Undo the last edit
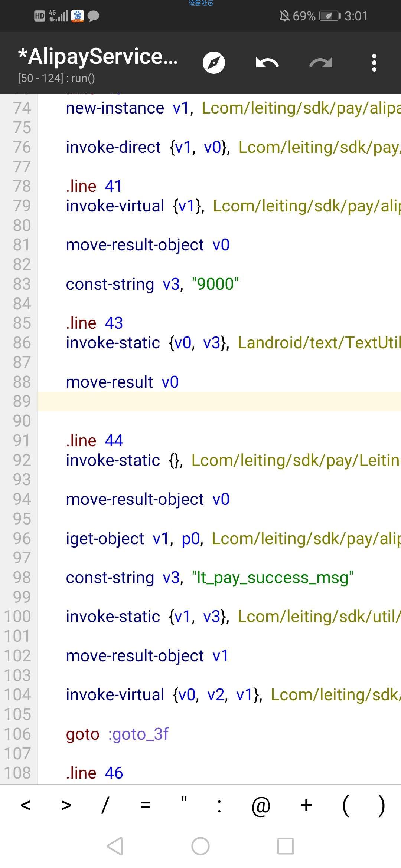Screen dimensions: 401x868 pos(267,63)
